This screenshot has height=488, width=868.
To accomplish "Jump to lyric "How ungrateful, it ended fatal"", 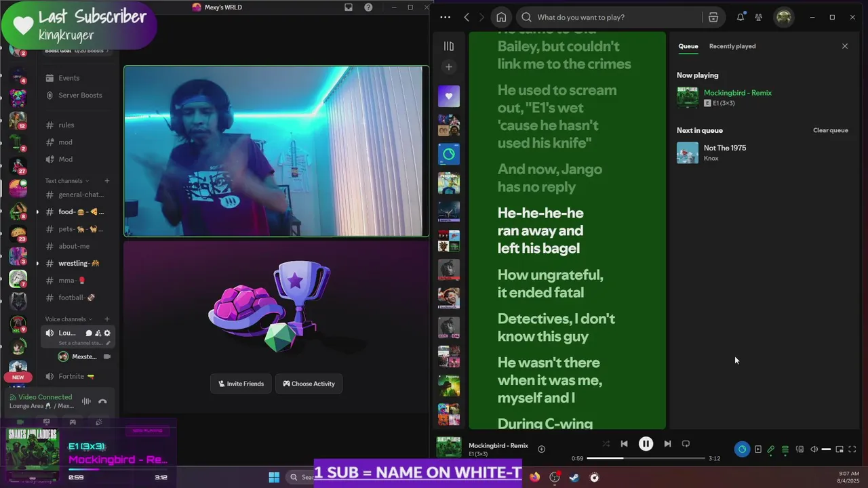I will point(550,283).
